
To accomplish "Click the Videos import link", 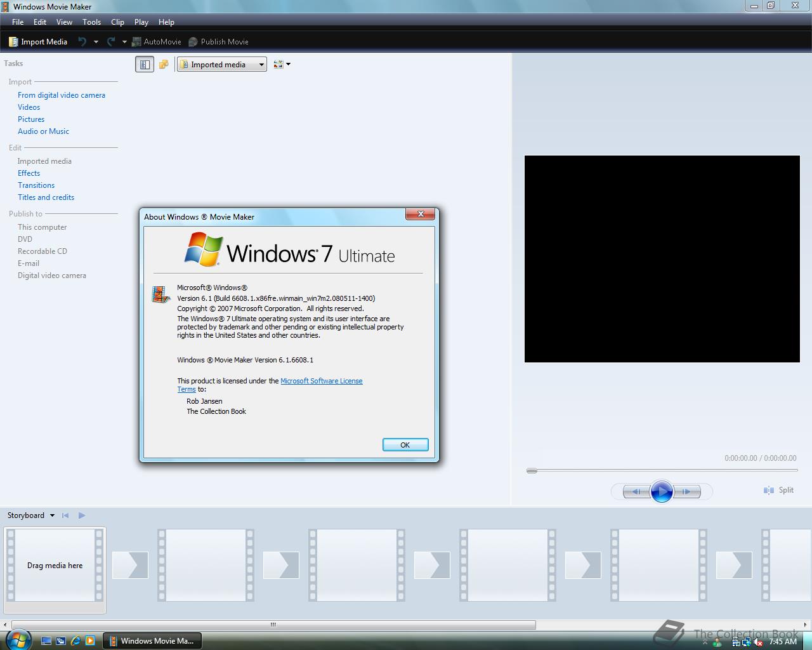I will [x=29, y=107].
